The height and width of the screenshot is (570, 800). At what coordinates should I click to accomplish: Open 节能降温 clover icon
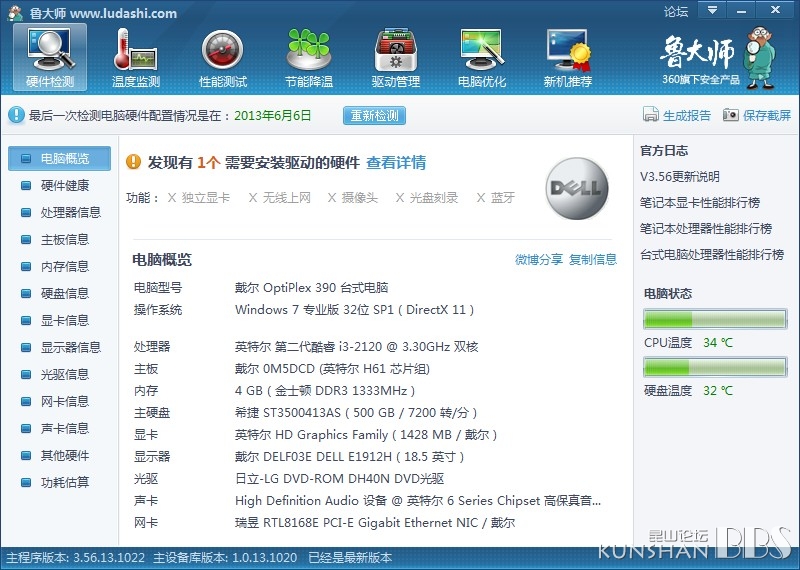309,57
